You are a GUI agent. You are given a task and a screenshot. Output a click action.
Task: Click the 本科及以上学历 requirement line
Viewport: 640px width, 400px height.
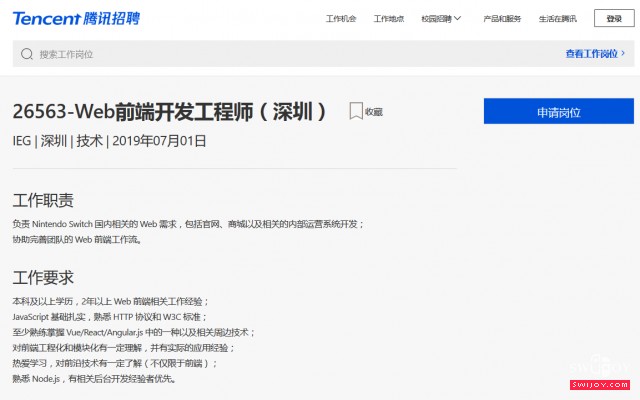pos(110,302)
